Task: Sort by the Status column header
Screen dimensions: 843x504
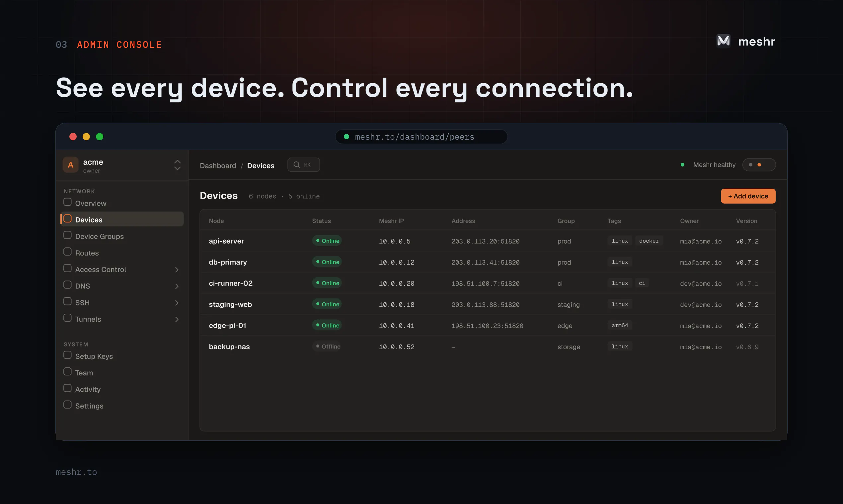Action: (x=322, y=221)
